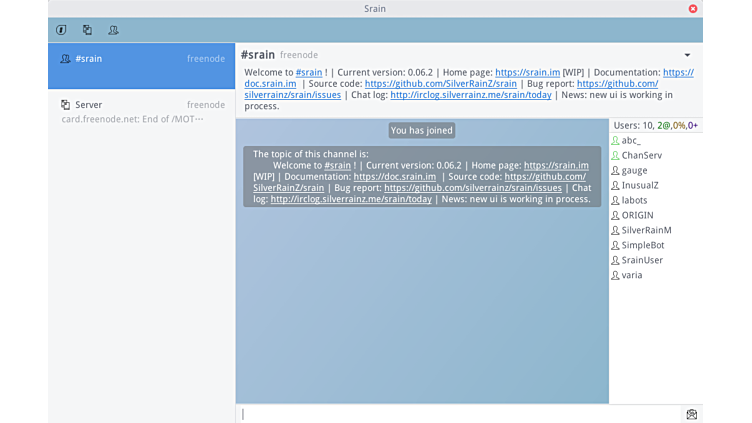Open the channel menu dropdown arrow
The height and width of the screenshot is (423, 752).
click(687, 55)
